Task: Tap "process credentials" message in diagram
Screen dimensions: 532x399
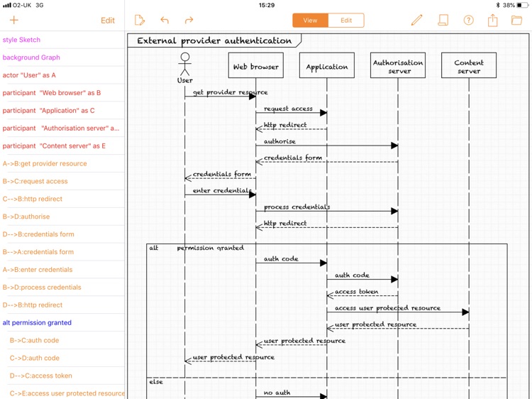Action: tap(297, 207)
